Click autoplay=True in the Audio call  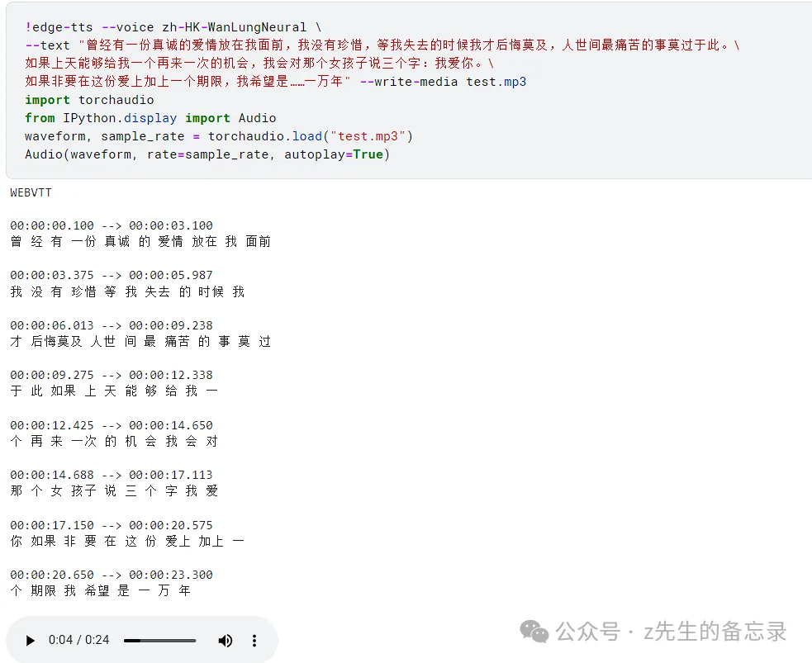pyautogui.click(x=334, y=154)
